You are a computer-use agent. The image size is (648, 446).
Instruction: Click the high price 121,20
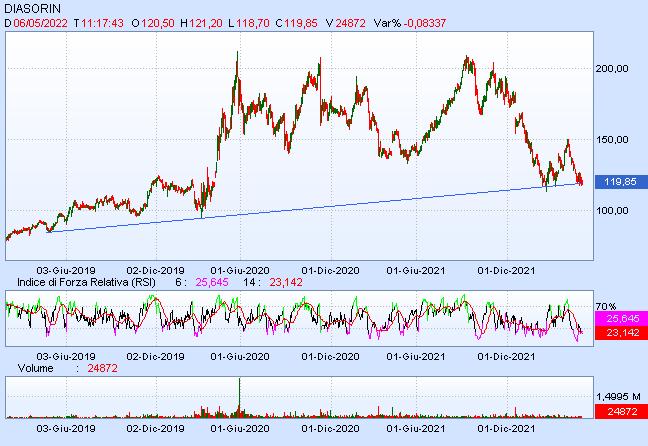pyautogui.click(x=206, y=23)
